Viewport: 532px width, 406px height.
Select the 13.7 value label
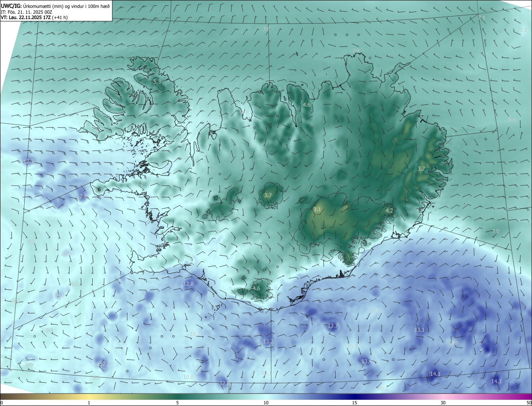click(x=333, y=326)
